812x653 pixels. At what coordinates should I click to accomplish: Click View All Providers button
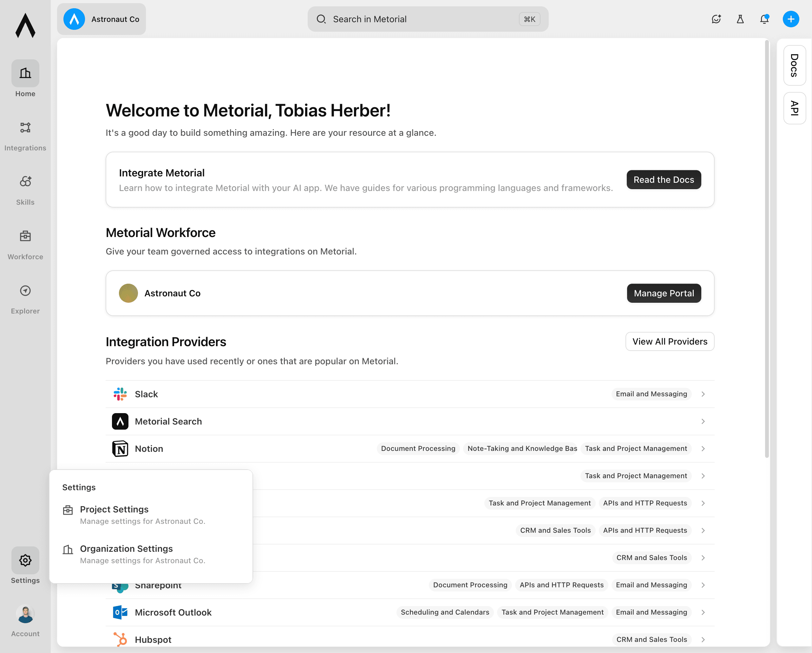click(x=670, y=341)
